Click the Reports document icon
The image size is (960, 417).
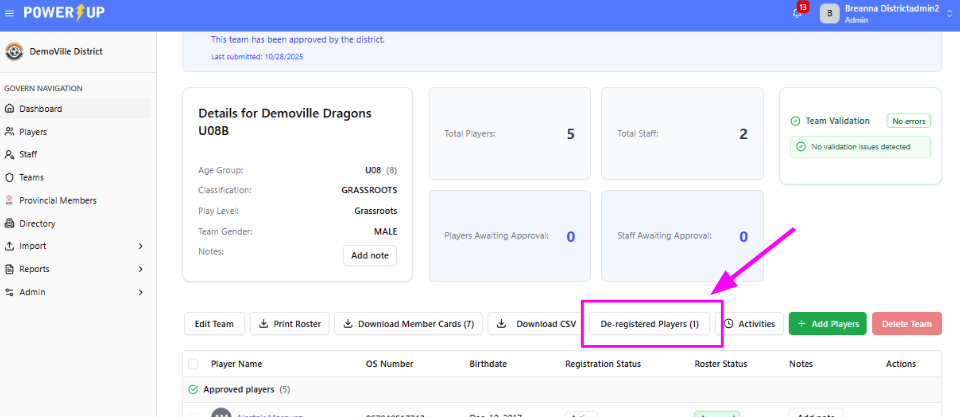tap(9, 269)
